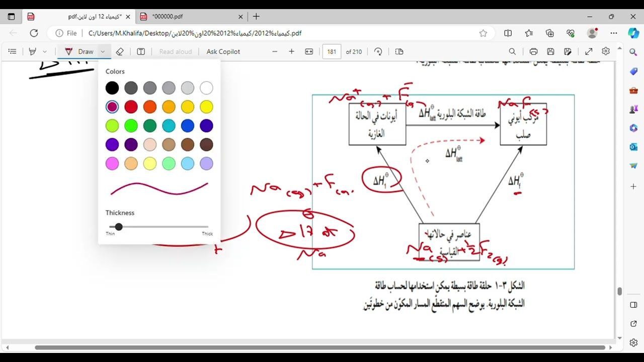Add page to favorites star
This screenshot has height=362, width=644.
pyautogui.click(x=483, y=33)
